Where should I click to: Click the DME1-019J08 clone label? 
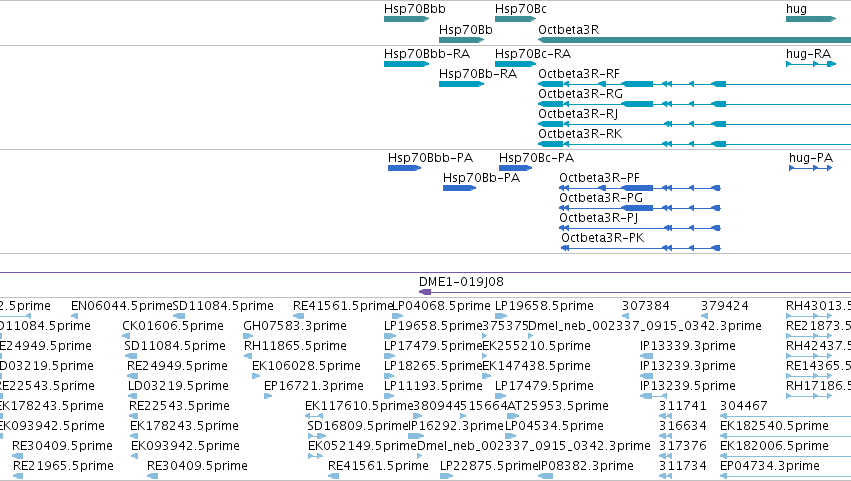click(x=461, y=282)
